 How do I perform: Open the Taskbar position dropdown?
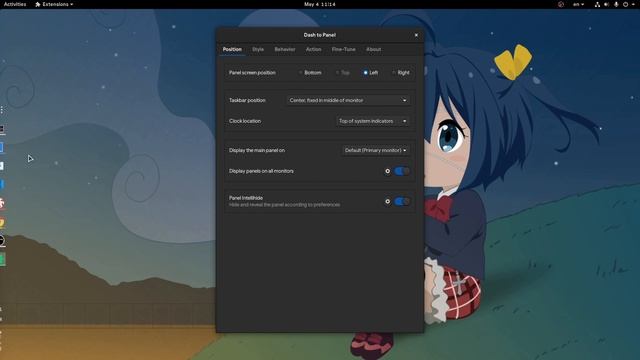pyautogui.click(x=348, y=100)
